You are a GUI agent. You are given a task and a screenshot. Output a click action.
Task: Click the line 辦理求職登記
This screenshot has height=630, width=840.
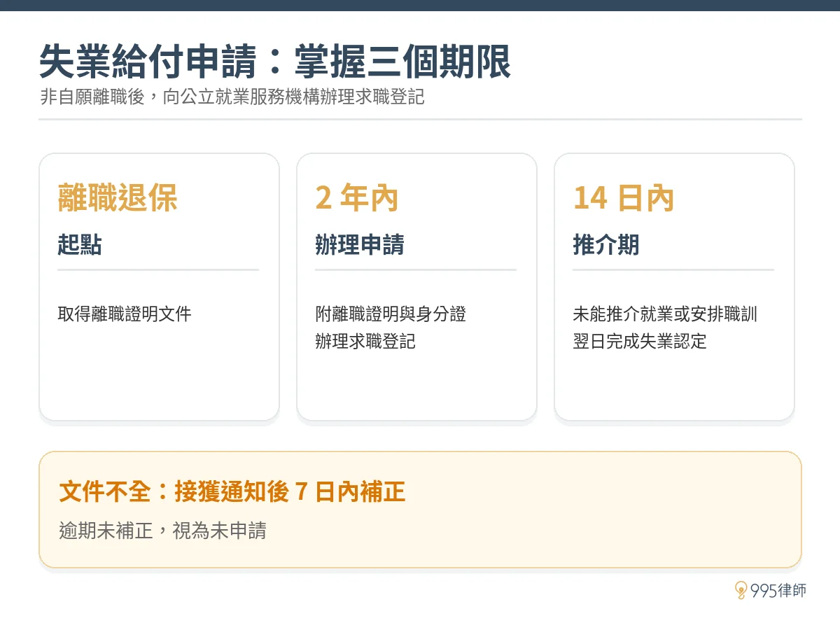click(x=365, y=341)
